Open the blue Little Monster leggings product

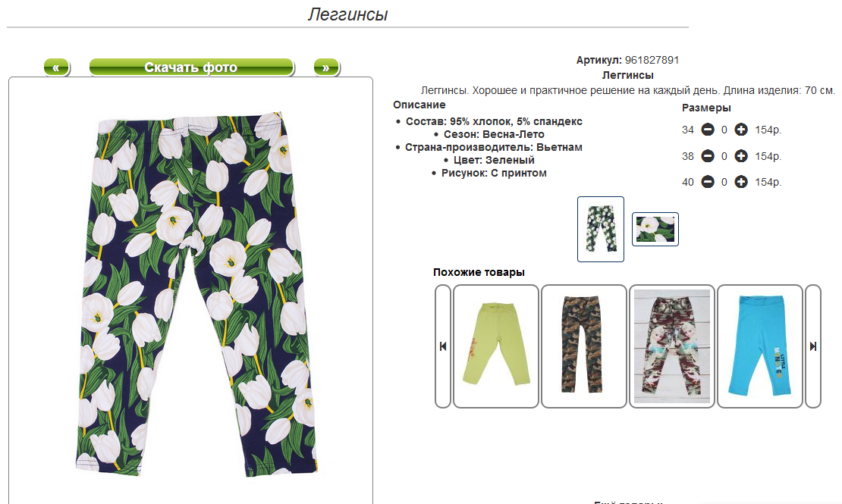[760, 346]
